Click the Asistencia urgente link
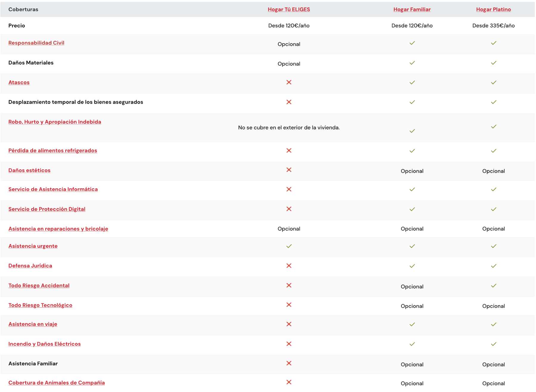Image resolution: width=536 pixels, height=392 pixels. pos(33,246)
